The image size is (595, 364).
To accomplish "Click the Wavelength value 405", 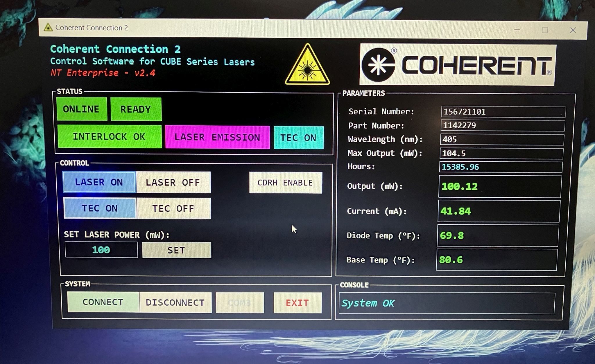I will (502, 139).
